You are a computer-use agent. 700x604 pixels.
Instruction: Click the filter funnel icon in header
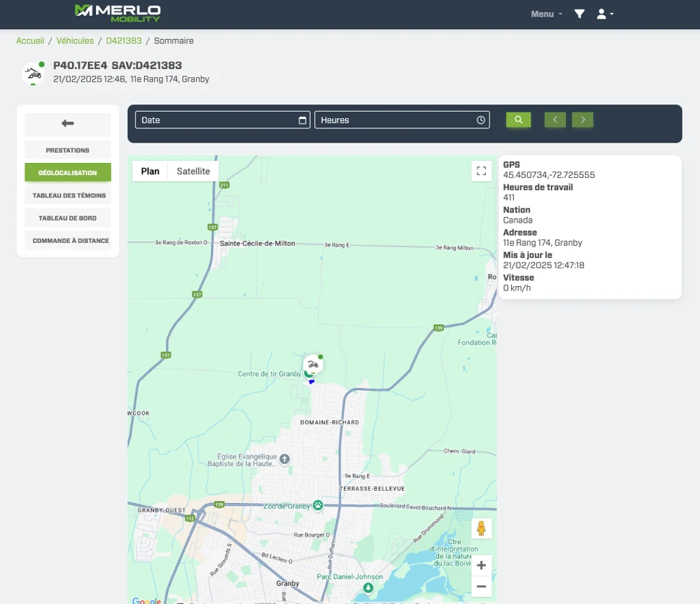coord(579,14)
